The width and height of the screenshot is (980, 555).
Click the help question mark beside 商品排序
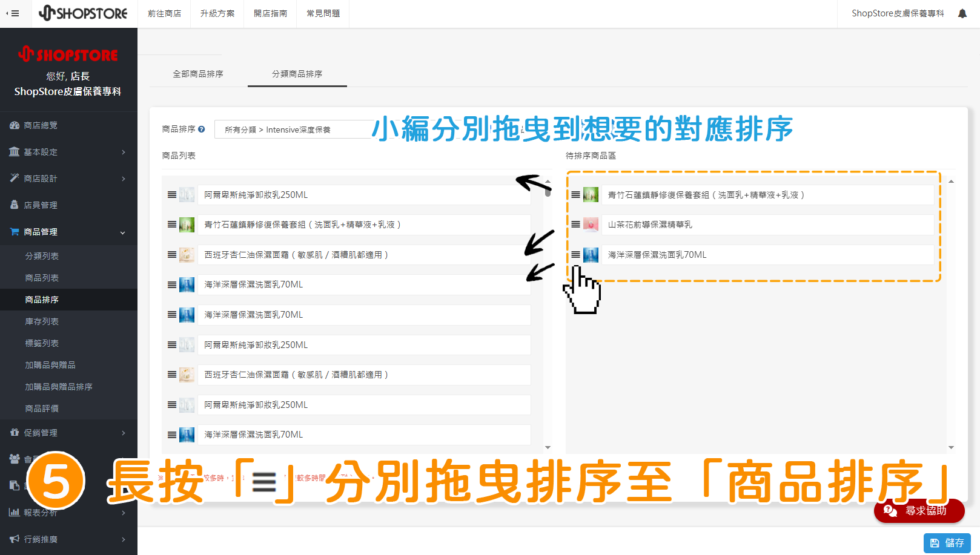point(202,129)
